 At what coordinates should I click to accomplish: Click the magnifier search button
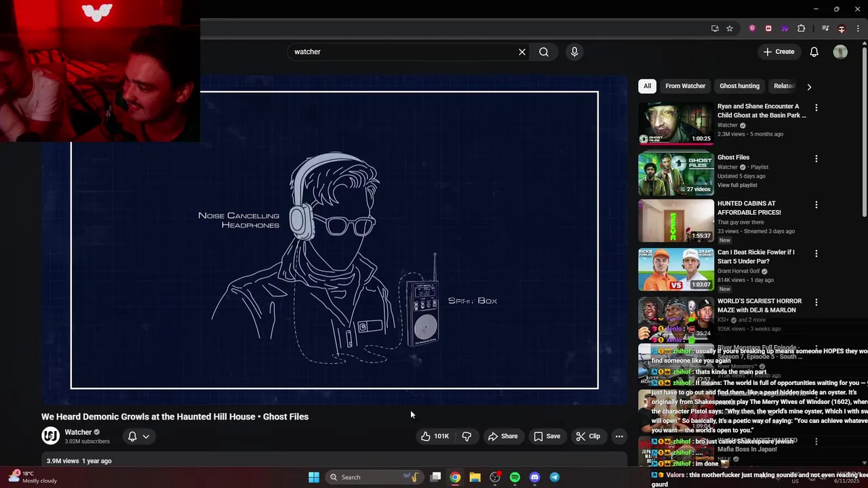pos(544,52)
